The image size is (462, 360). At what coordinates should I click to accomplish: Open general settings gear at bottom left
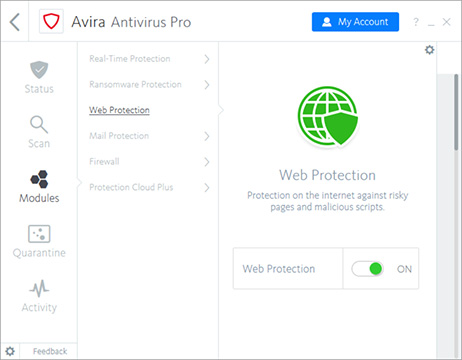coord(10,351)
